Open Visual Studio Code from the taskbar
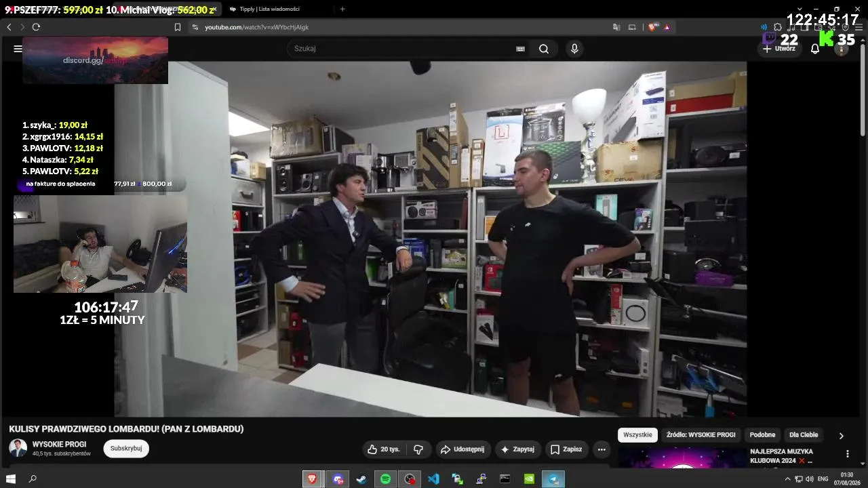Image resolution: width=868 pixels, height=488 pixels. click(x=433, y=479)
